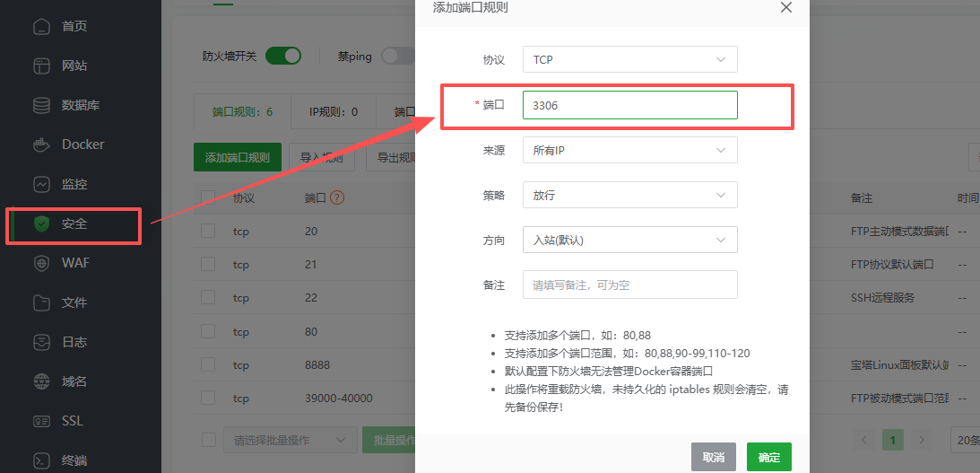
Task: Open the Docker whale icon
Action: coord(41,145)
